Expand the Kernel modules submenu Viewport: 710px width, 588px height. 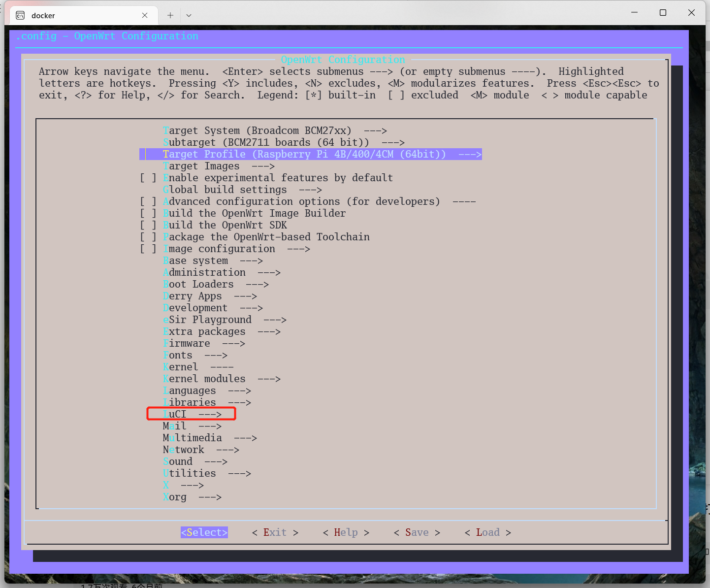[x=221, y=379]
